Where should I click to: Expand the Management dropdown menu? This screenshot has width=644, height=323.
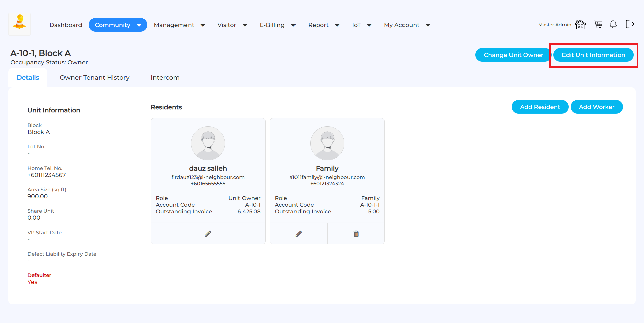[x=179, y=25]
